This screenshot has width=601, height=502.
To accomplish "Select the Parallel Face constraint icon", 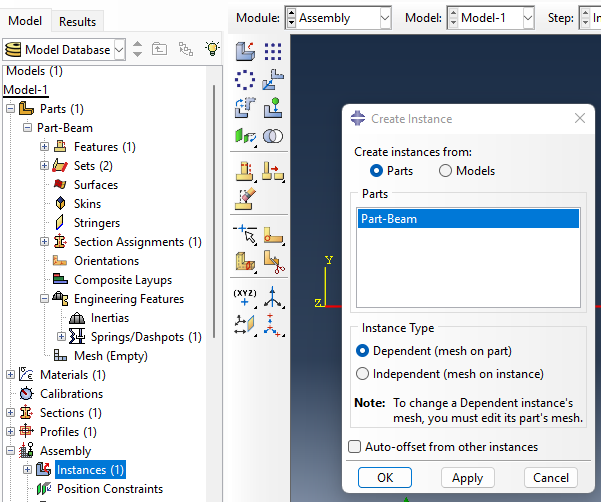I will click(245, 136).
